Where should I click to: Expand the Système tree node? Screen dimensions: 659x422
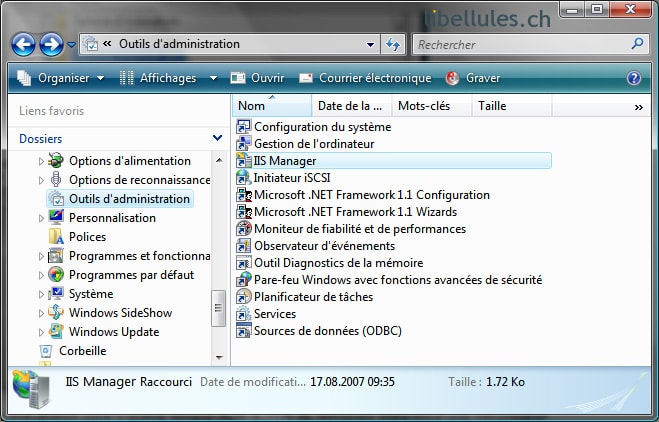tap(41, 295)
